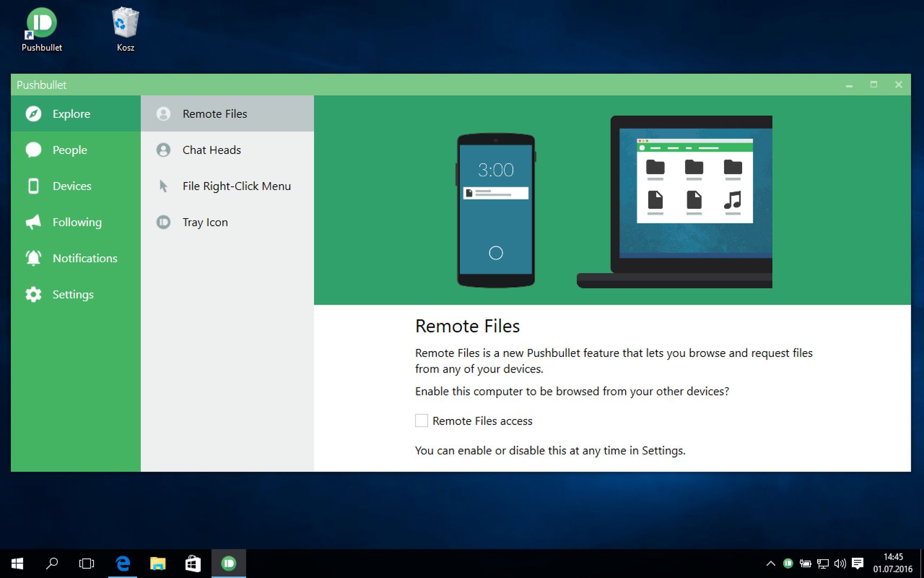
Task: Go to the Devices section
Action: 75,186
